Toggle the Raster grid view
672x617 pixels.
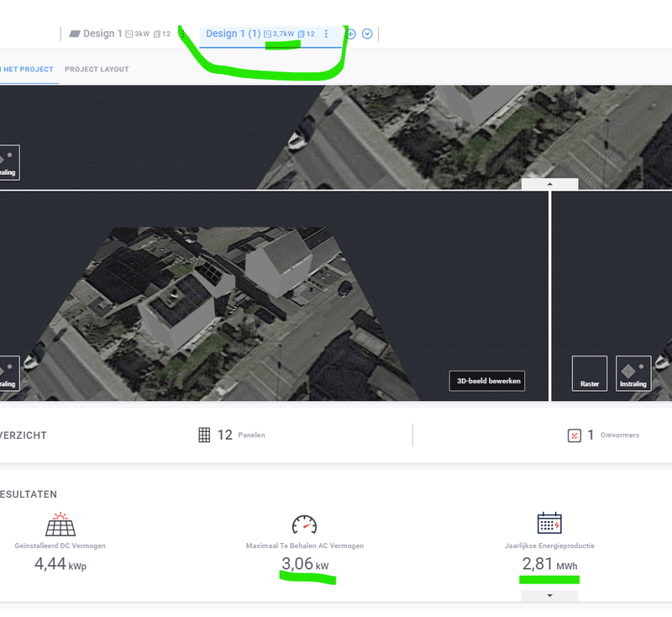(x=590, y=373)
